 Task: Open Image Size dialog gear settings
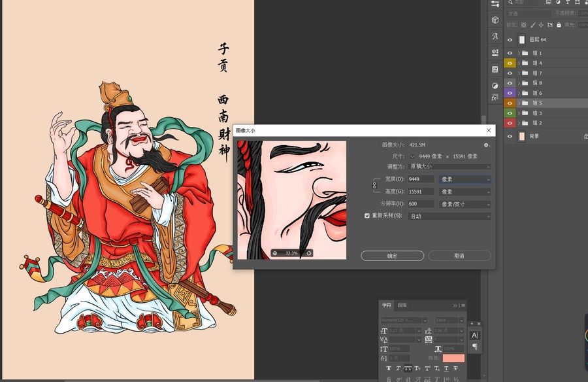point(486,145)
